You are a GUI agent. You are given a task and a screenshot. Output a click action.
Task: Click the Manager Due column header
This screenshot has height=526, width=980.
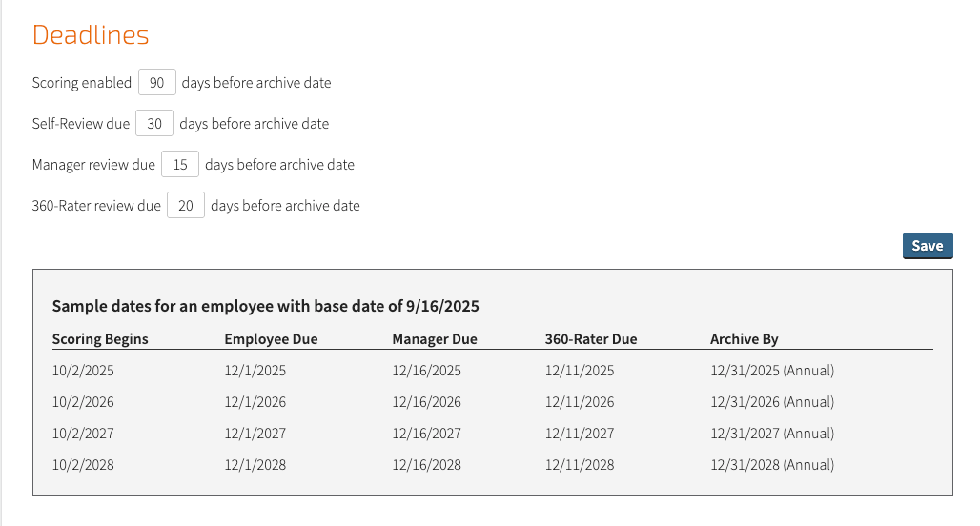tap(435, 339)
